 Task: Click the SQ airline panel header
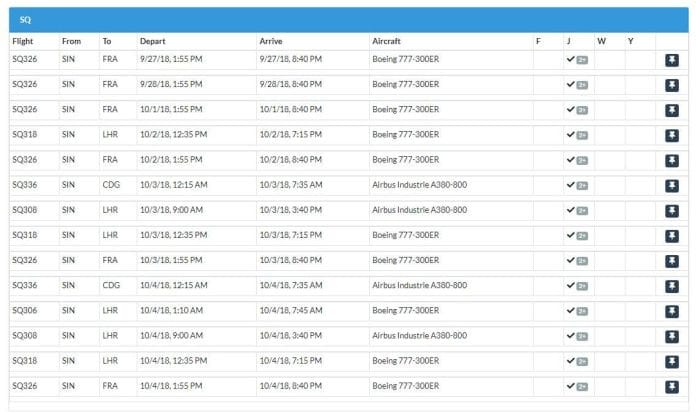tap(347, 19)
